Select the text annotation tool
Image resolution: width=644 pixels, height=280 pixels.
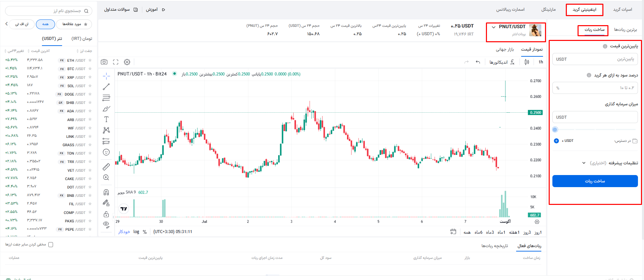tap(106, 119)
